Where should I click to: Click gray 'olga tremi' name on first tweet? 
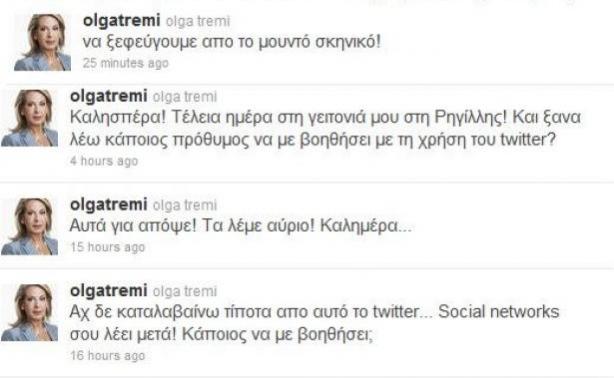198,22
